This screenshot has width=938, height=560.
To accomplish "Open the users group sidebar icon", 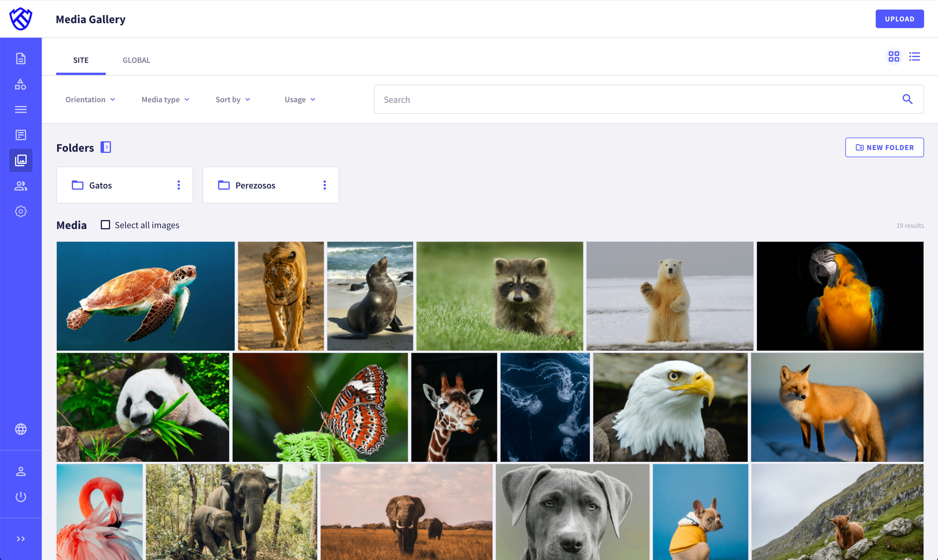I will pos(21,186).
